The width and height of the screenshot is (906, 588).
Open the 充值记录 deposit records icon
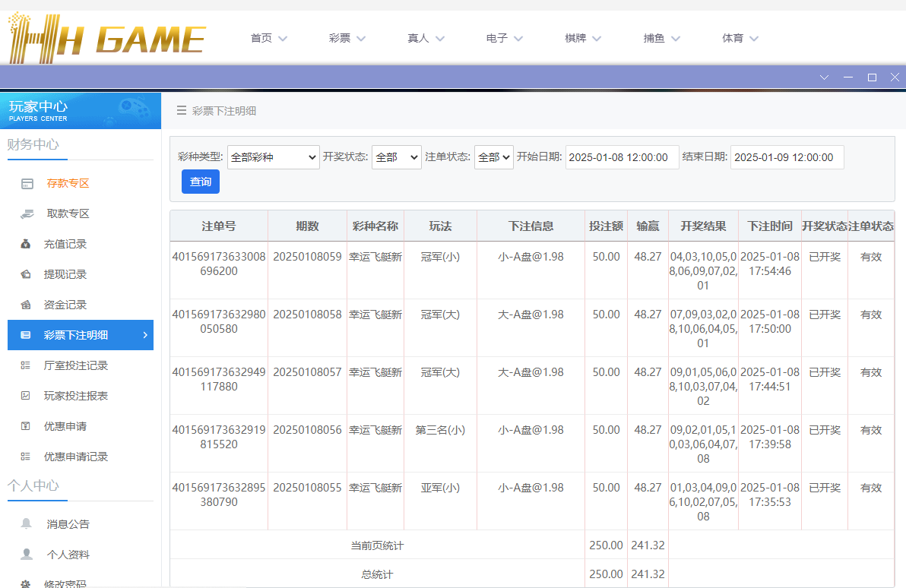[x=26, y=244]
